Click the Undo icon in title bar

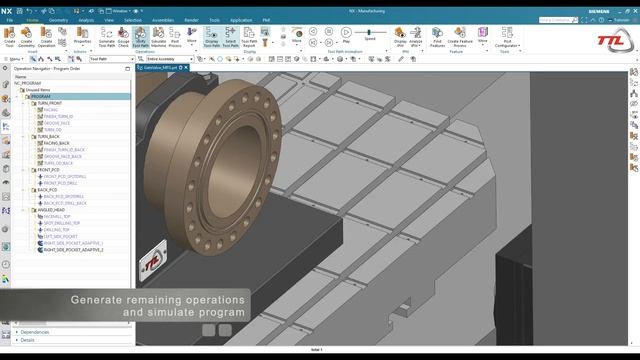tap(29, 11)
